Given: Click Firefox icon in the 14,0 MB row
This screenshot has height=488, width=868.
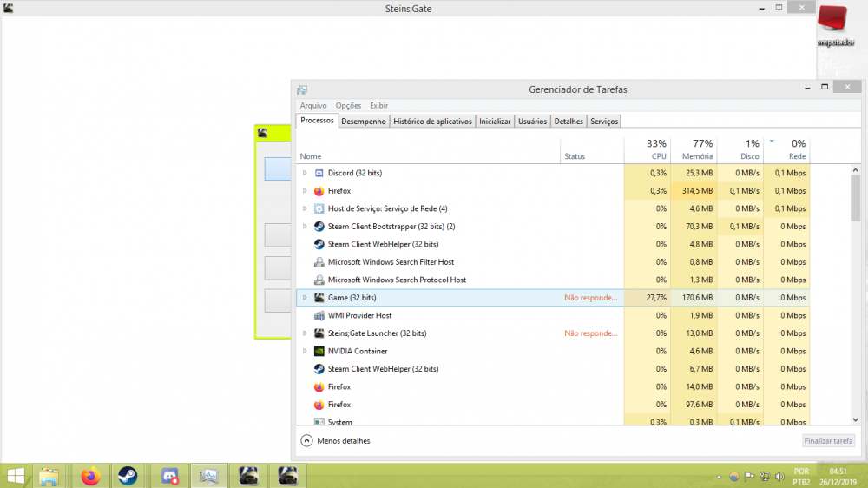Looking at the screenshot, I should [x=319, y=386].
